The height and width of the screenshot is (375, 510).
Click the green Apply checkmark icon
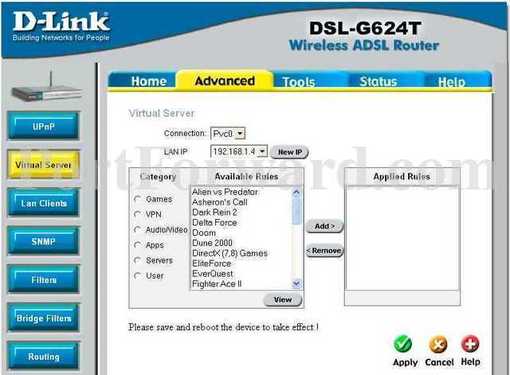tap(403, 344)
